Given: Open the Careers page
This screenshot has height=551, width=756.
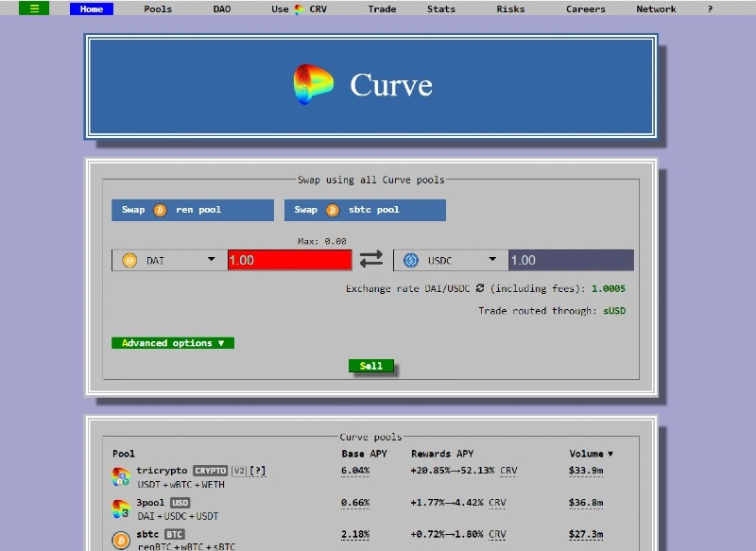Looking at the screenshot, I should click(x=585, y=9).
